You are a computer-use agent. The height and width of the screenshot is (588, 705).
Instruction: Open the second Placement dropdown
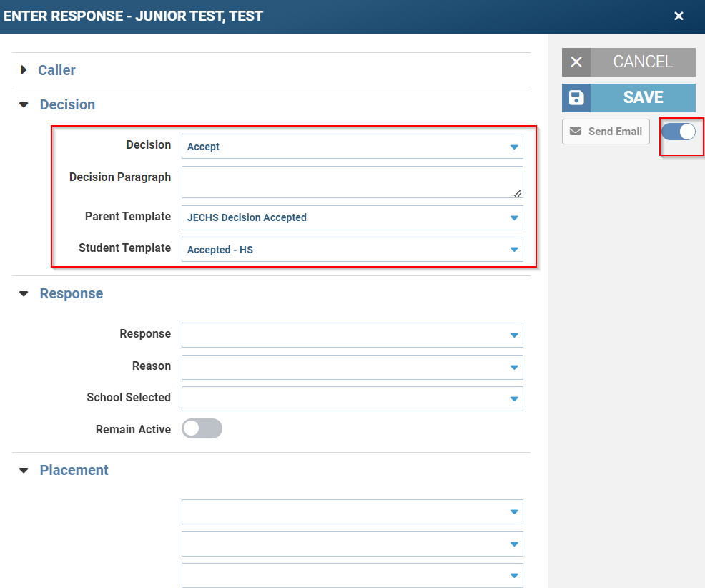352,544
